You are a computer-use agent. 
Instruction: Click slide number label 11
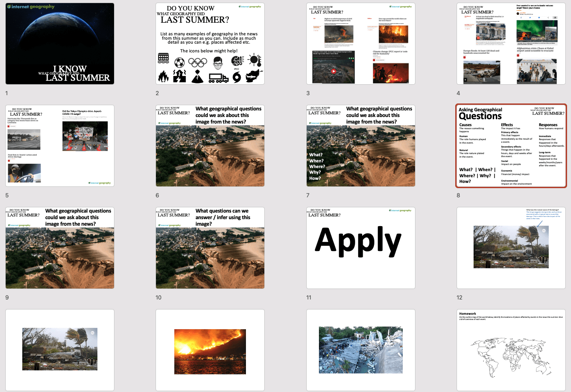(x=309, y=297)
